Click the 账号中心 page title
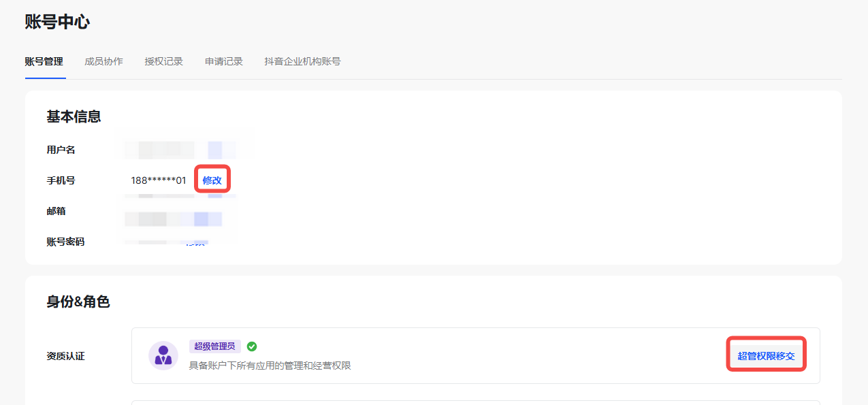Screen dimensions: 868x405 click(x=57, y=22)
